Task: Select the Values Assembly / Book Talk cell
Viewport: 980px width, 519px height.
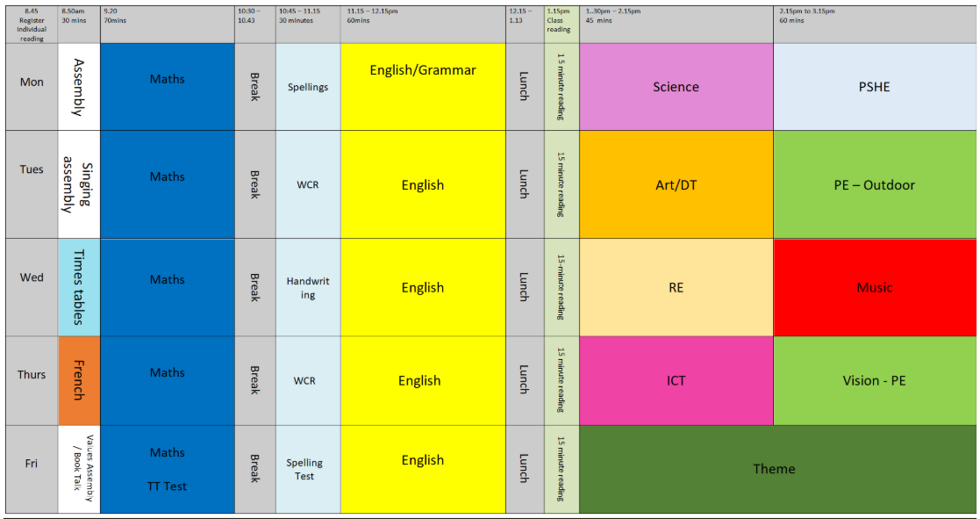Action: coord(79,469)
